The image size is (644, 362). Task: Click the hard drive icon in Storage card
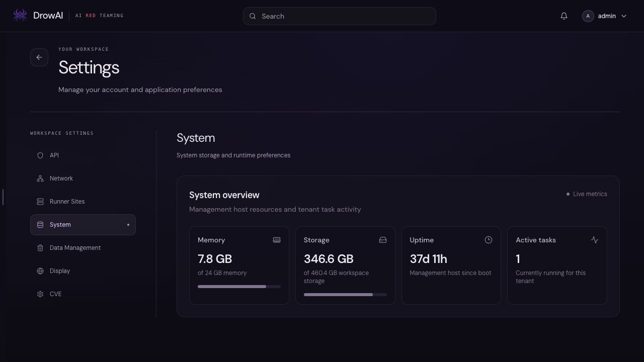click(383, 240)
